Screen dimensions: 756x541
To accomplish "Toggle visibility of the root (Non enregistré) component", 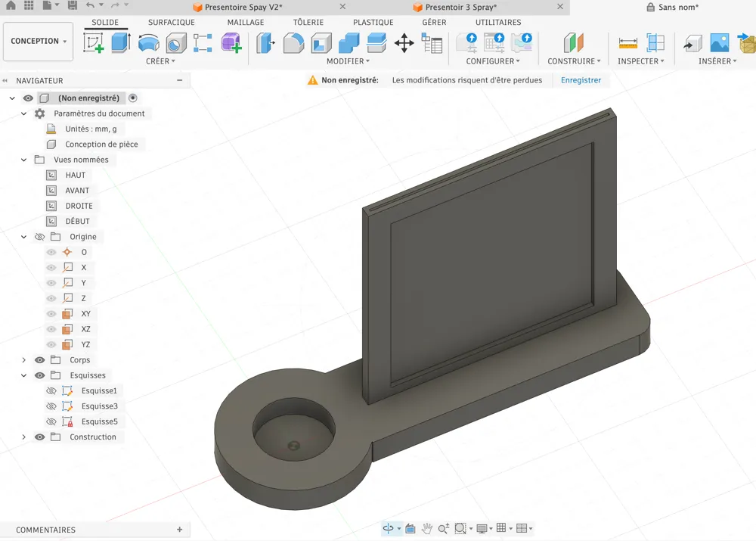I will pyautogui.click(x=28, y=98).
